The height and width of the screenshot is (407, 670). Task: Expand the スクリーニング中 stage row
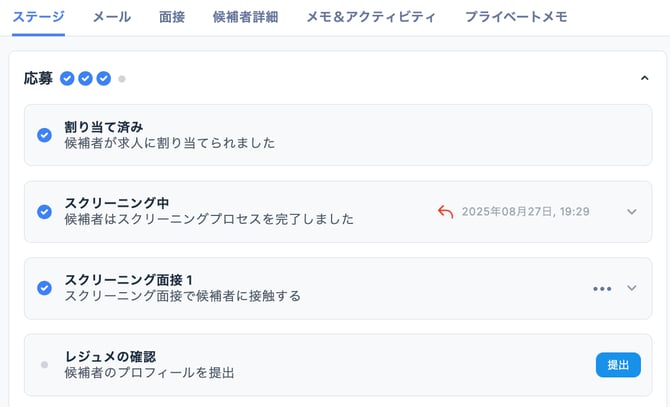631,211
